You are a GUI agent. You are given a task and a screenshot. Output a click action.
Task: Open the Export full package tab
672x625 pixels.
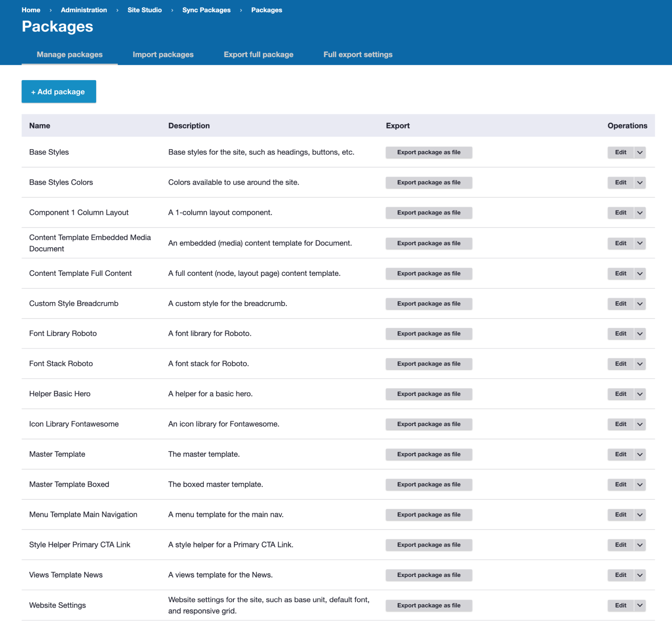258,54
